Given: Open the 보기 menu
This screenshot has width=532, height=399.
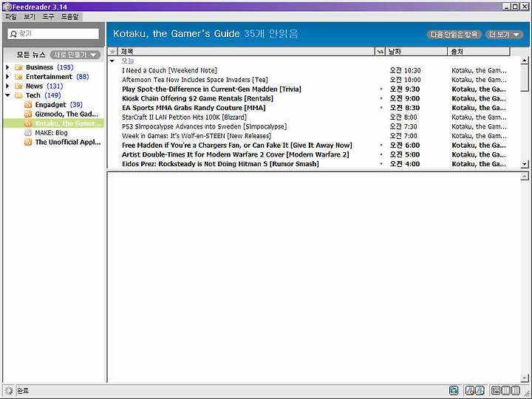Looking at the screenshot, I should [x=29, y=16].
